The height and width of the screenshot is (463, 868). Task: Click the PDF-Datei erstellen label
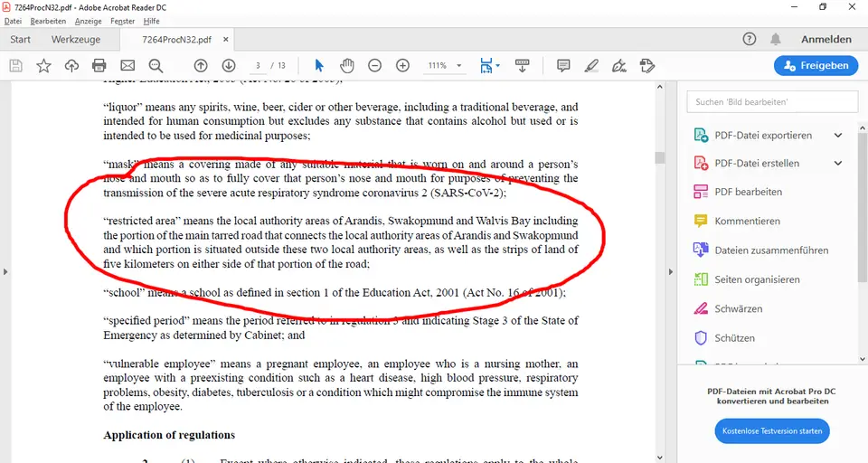757,164
